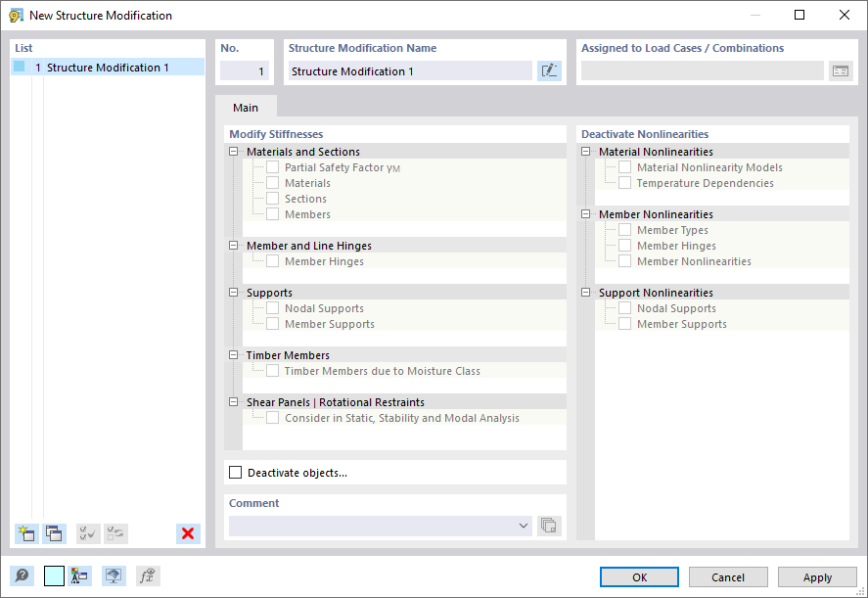Image resolution: width=868 pixels, height=598 pixels.
Task: Open the Comment dropdown list
Action: 523,525
